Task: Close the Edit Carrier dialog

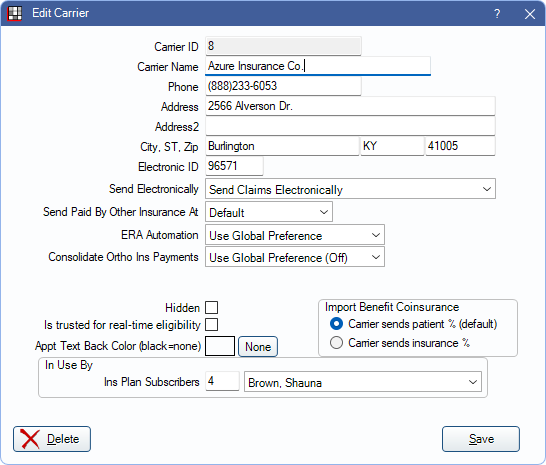Action: (x=530, y=14)
